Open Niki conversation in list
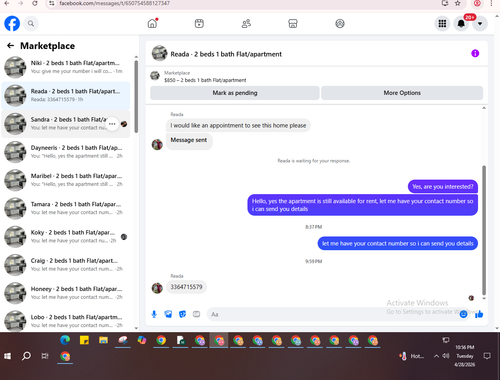Image resolution: width=500 pixels, height=380 pixels. pyautogui.click(x=66, y=67)
